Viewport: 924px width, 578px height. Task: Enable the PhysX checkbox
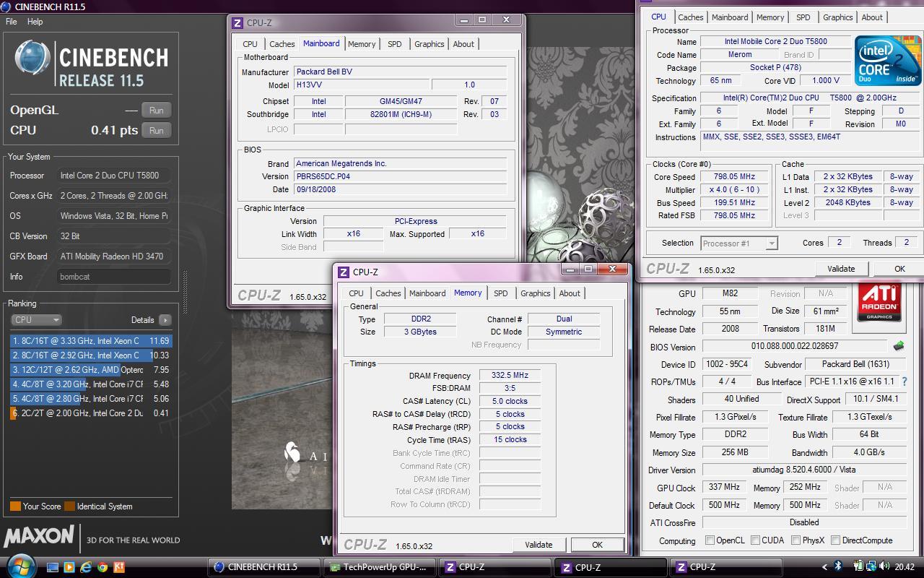796,540
